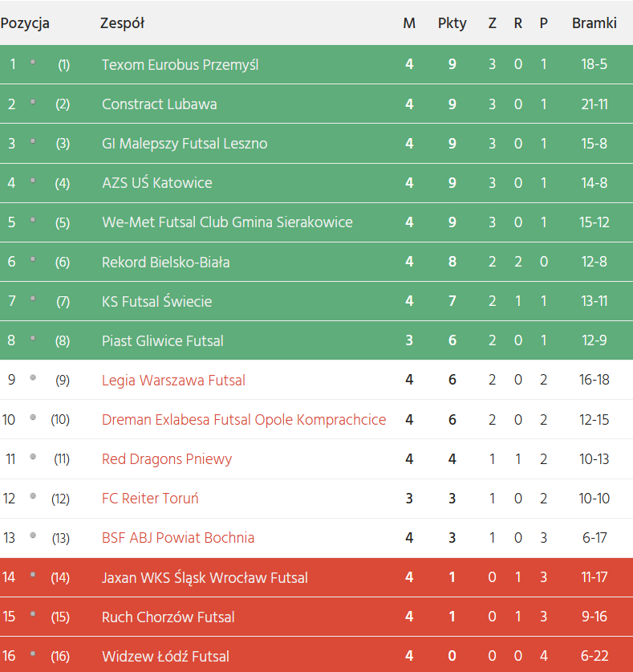The width and height of the screenshot is (633, 672).
Task: Click the position-change dot beside Legia Warszawa Futsal
Action: [x=33, y=377]
